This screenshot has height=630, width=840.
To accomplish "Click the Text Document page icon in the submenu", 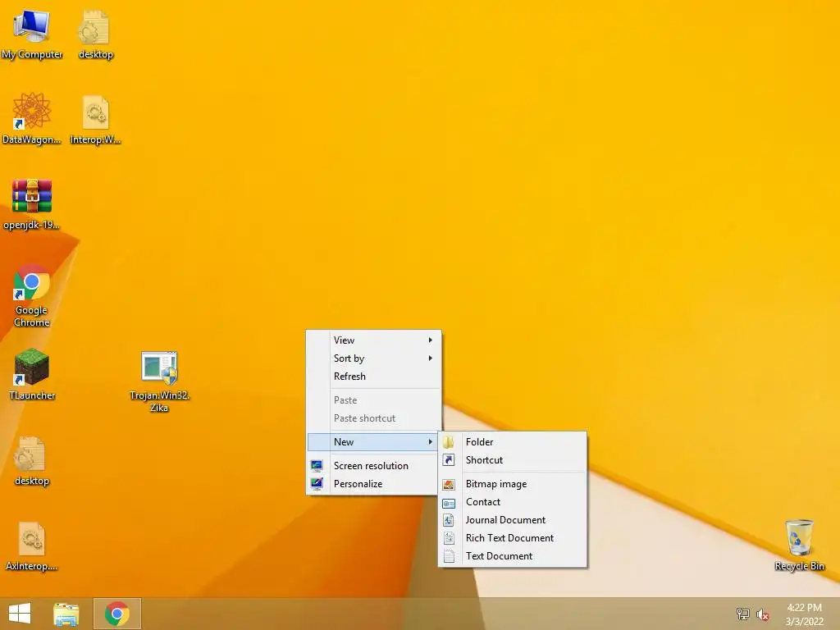I will click(x=449, y=556).
